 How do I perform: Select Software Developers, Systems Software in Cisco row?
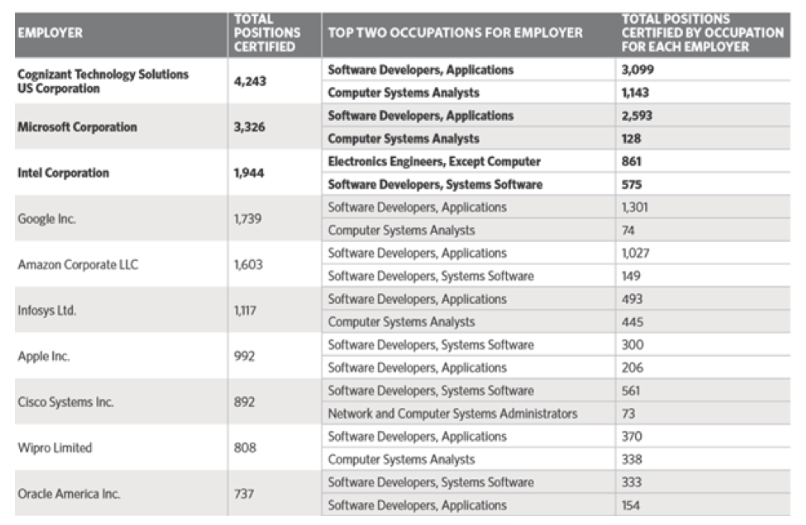click(x=468, y=390)
